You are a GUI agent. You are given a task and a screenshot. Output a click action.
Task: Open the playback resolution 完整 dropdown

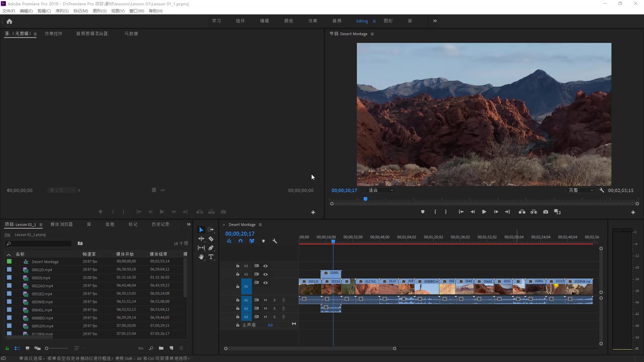(x=581, y=190)
